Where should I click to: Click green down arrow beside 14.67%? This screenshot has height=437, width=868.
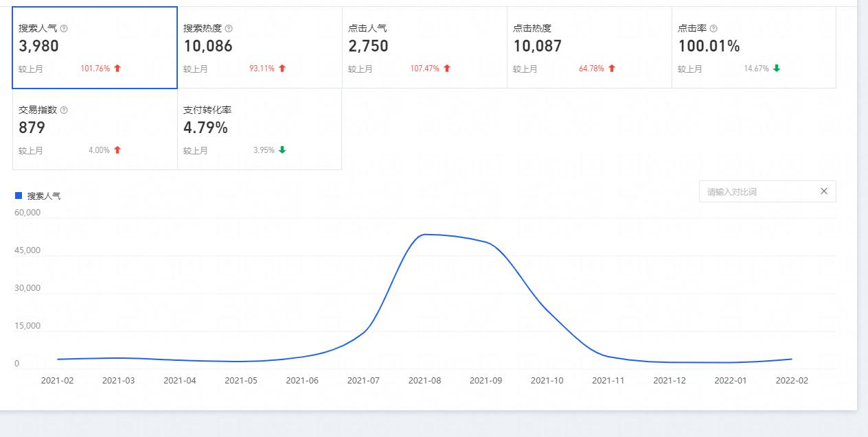click(x=777, y=69)
